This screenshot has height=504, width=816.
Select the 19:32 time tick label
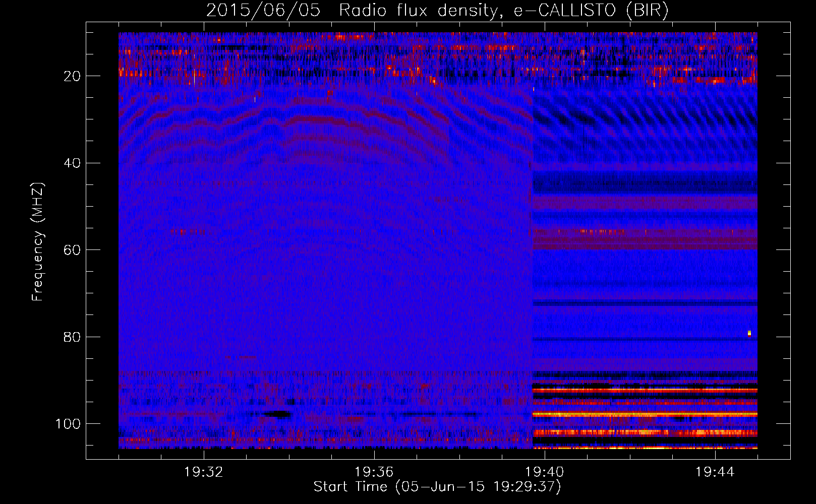tap(204, 472)
